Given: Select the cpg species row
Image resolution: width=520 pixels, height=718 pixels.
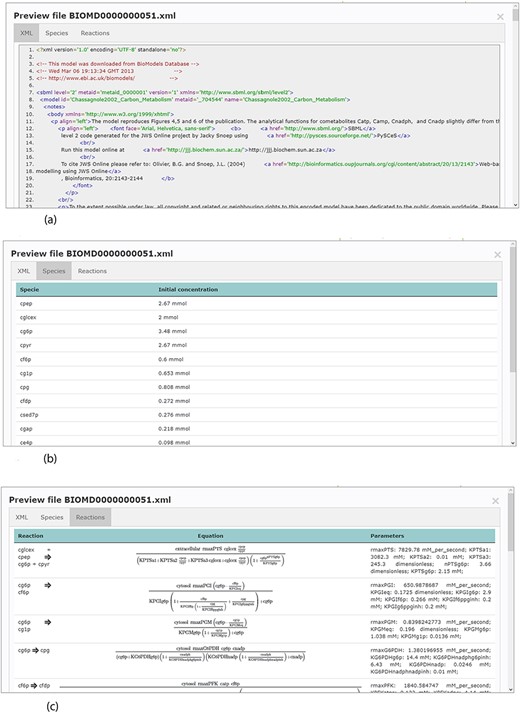Looking at the screenshot, I should tap(256, 387).
